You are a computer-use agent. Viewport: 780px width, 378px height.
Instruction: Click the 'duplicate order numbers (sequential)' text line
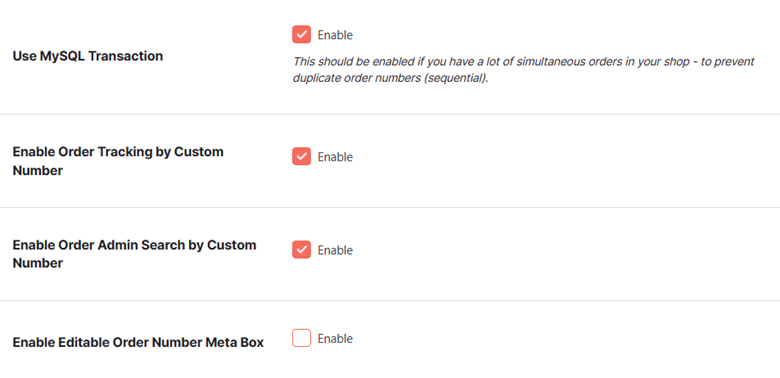coord(390,79)
